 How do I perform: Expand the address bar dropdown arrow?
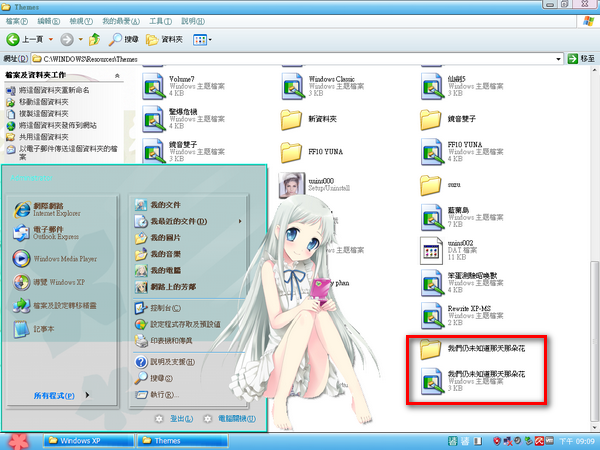tap(558, 59)
